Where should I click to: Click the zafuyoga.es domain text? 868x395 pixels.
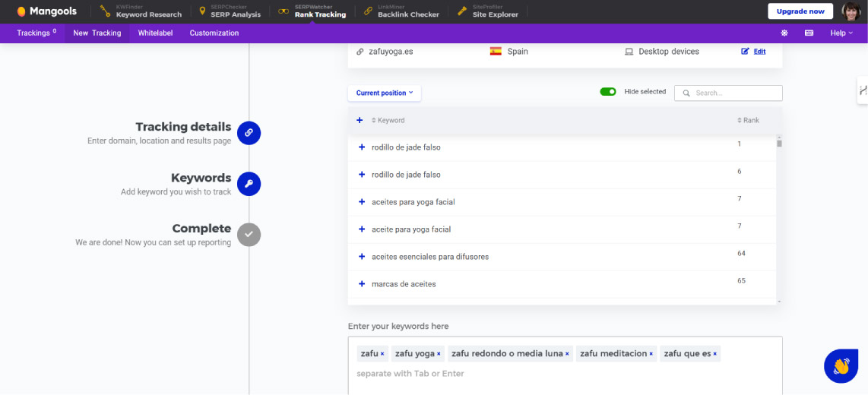391,52
